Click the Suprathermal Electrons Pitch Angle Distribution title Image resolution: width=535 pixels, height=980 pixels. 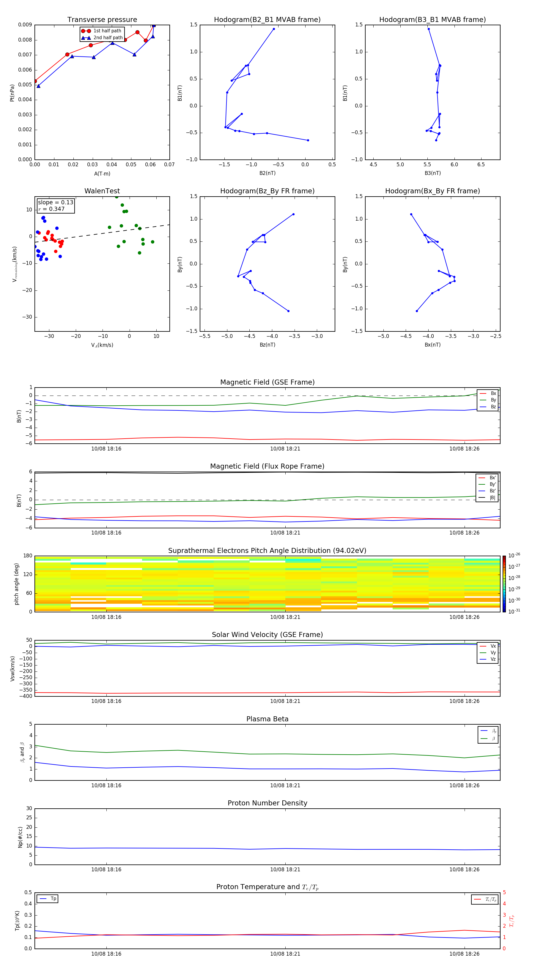267,551
